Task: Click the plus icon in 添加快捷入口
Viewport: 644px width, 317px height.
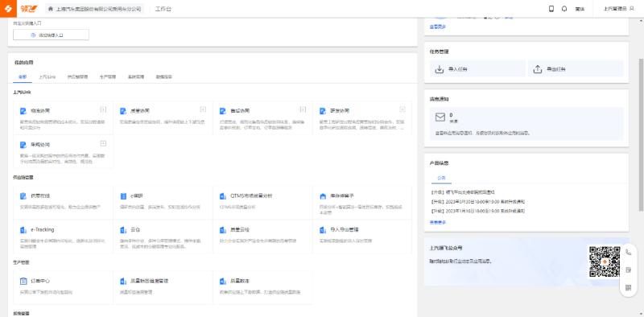Action: point(33,35)
